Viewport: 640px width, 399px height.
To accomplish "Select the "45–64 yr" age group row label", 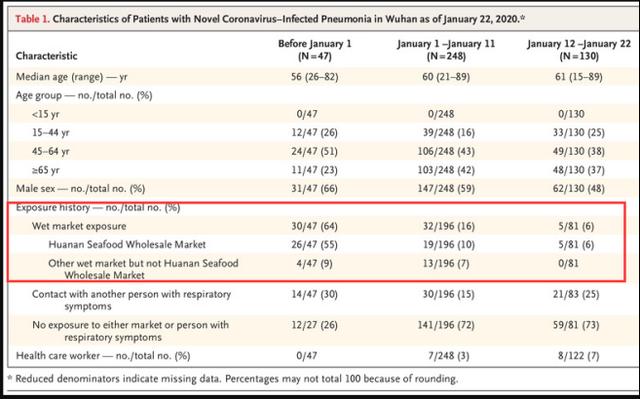I will click(x=51, y=151).
